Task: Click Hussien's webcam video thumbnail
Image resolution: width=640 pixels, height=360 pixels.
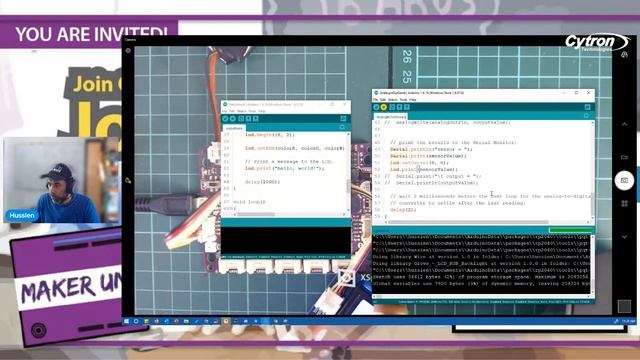Action: (61, 180)
